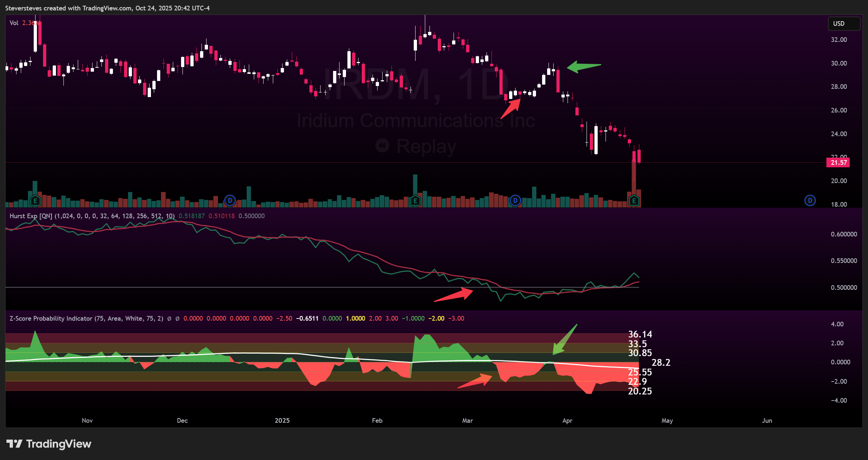Click the Dec label on time axis
The image size is (868, 460).
182,421
